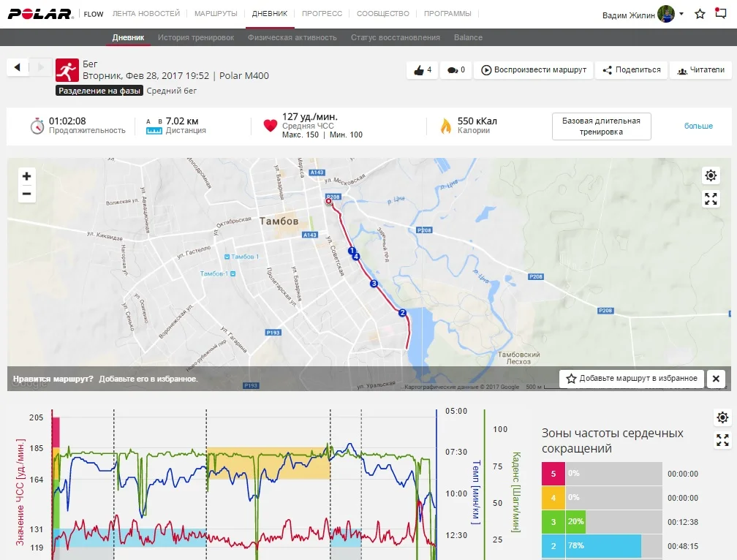Click the thumbs-up like icon

(419, 70)
